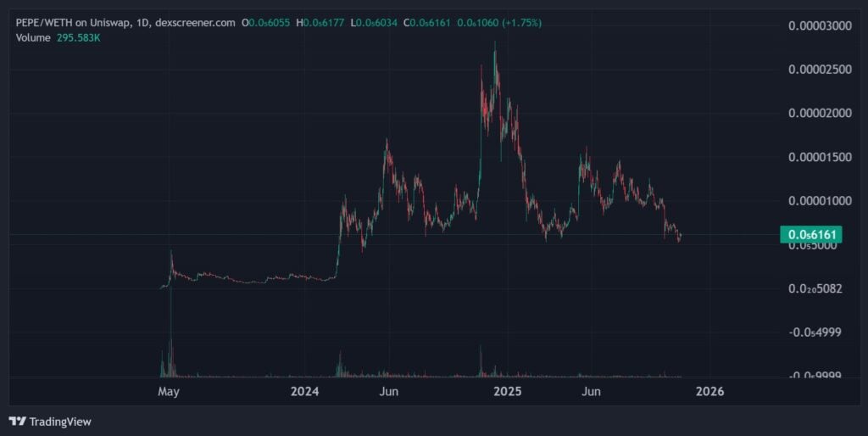868x436 pixels.
Task: Open the TradingView text link
Action: [x=59, y=421]
